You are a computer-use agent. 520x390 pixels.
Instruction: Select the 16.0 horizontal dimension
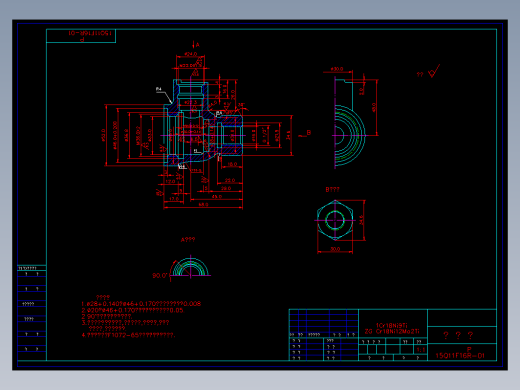click(232, 164)
